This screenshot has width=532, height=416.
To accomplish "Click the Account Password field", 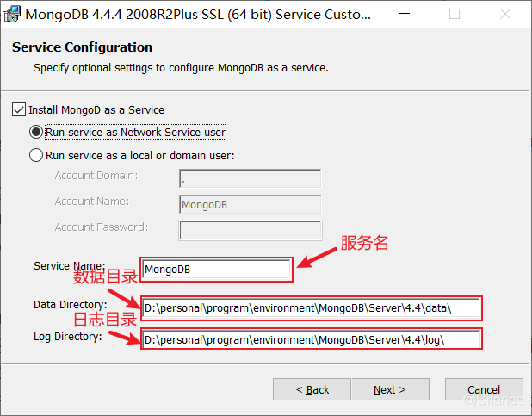I will click(x=250, y=230).
